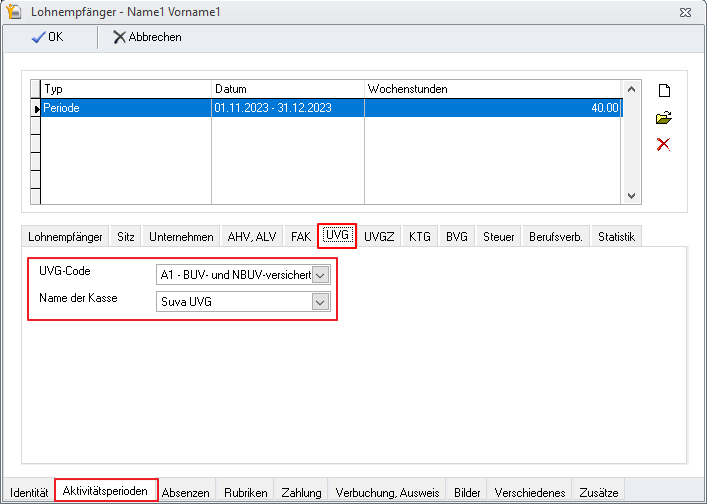Screen dimensions: 707x504
Task: Select the Periode row in the table
Action: pyautogui.click(x=125, y=108)
